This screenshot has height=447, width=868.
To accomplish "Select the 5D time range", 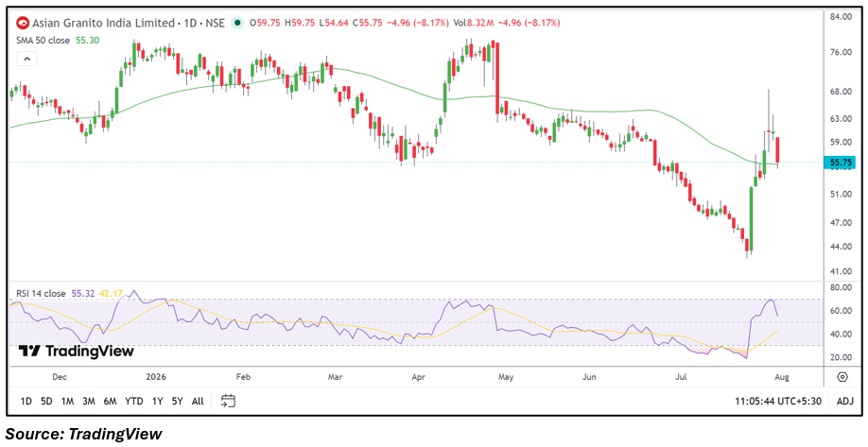I will pos(46,401).
